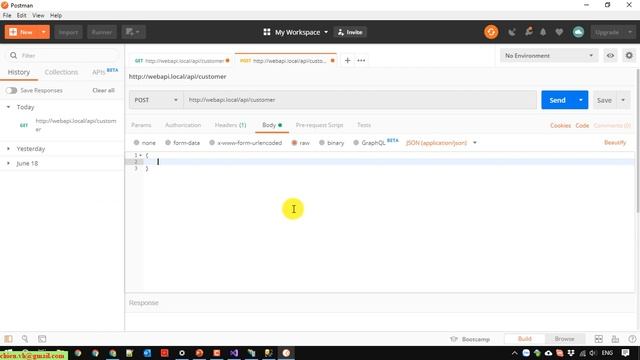Expand the June 18 history group
This screenshot has width=640, height=360.
tap(9, 163)
